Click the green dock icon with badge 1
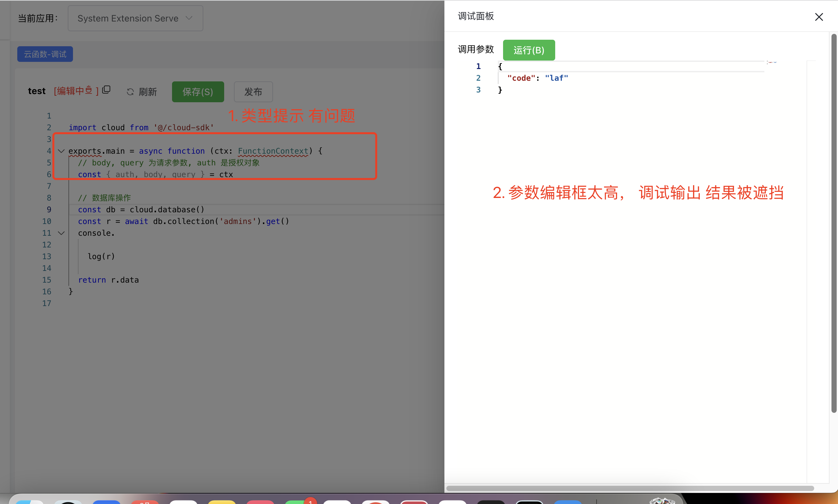Viewport: 838px width, 504px height. tap(296, 502)
